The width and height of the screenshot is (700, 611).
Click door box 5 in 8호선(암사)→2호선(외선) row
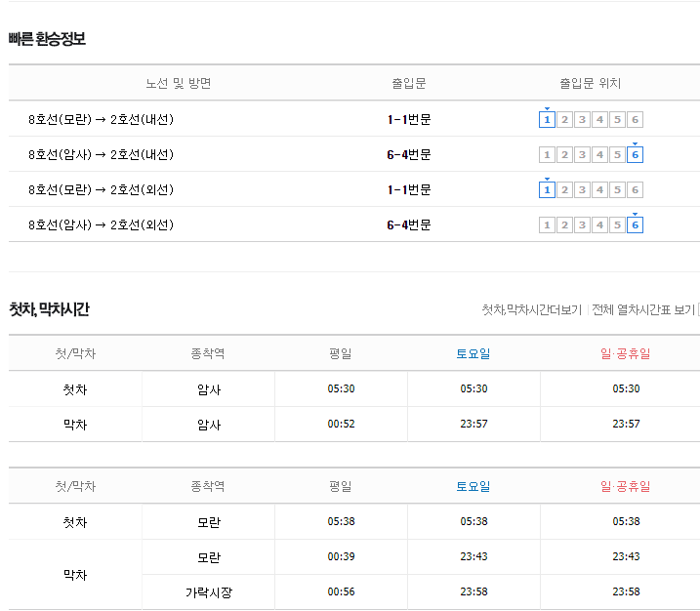point(617,224)
